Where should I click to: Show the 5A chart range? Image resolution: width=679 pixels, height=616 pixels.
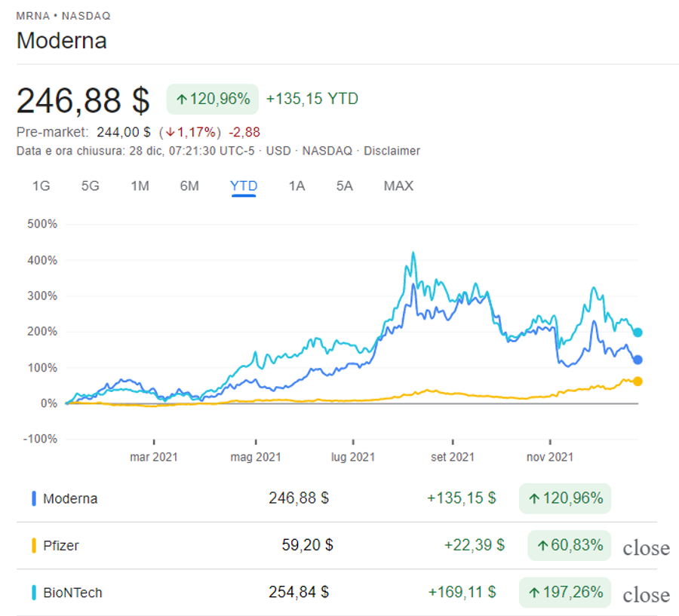tap(344, 186)
